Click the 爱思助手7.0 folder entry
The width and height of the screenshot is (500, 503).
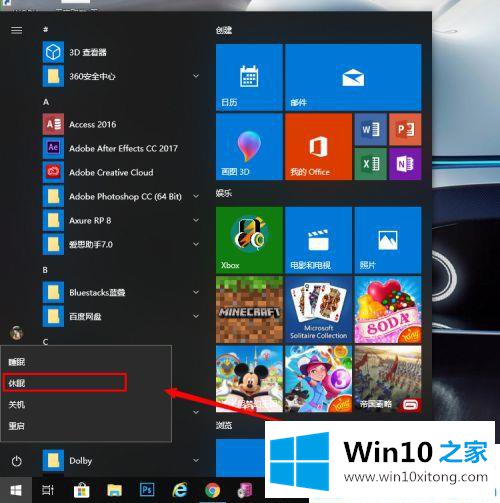point(122,244)
